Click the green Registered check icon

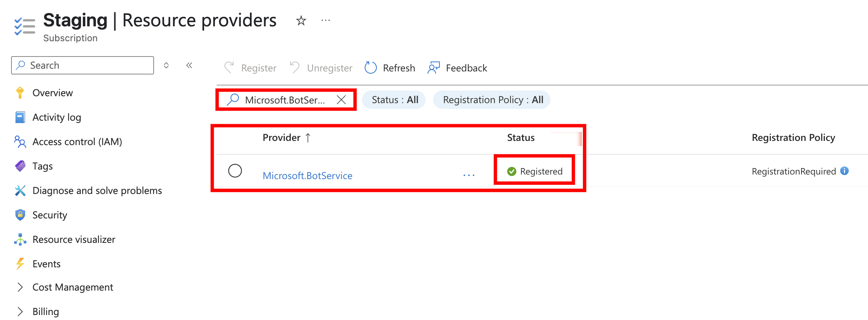point(512,171)
